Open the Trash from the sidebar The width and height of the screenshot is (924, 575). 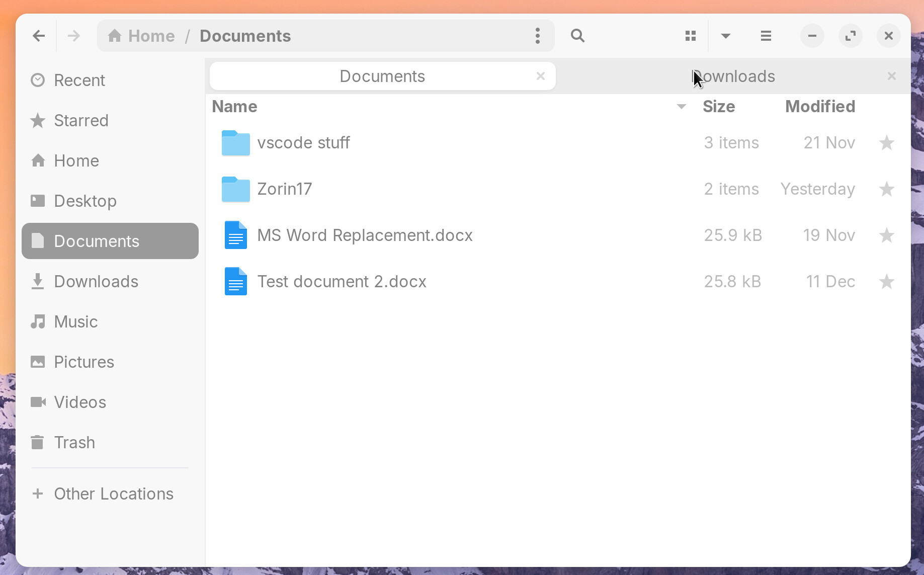point(74,442)
